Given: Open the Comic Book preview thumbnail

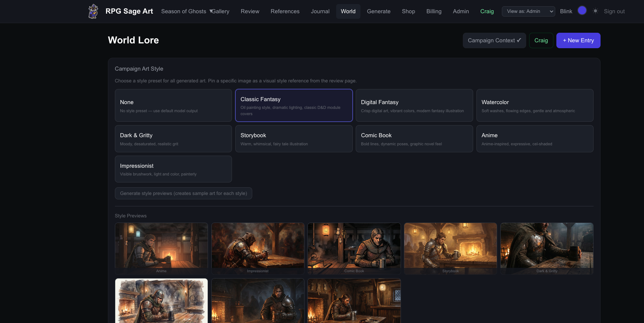Looking at the screenshot, I should (354, 246).
